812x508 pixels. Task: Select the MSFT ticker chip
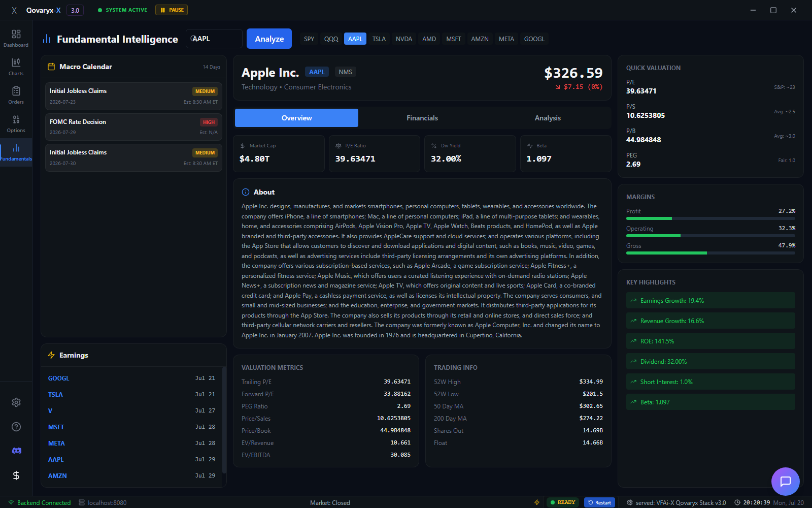(x=454, y=39)
